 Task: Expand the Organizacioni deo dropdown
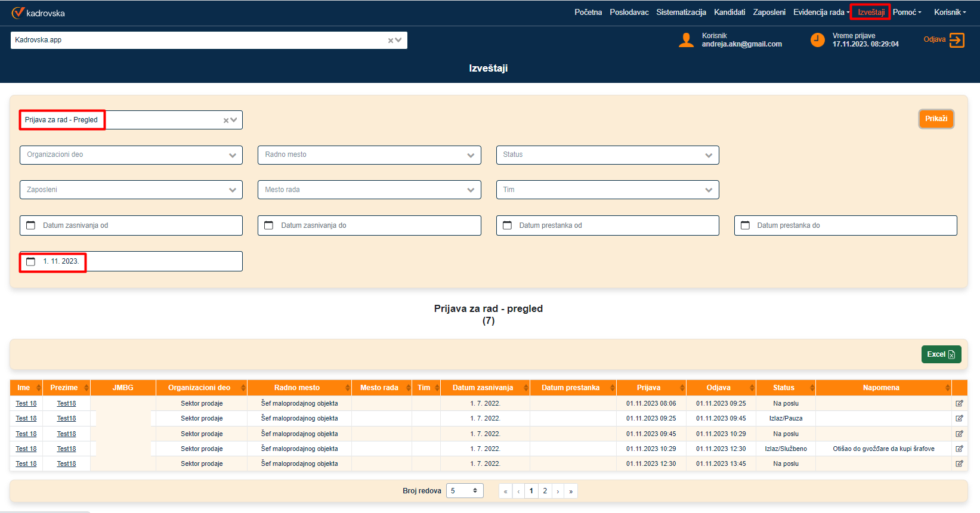pyautogui.click(x=232, y=155)
